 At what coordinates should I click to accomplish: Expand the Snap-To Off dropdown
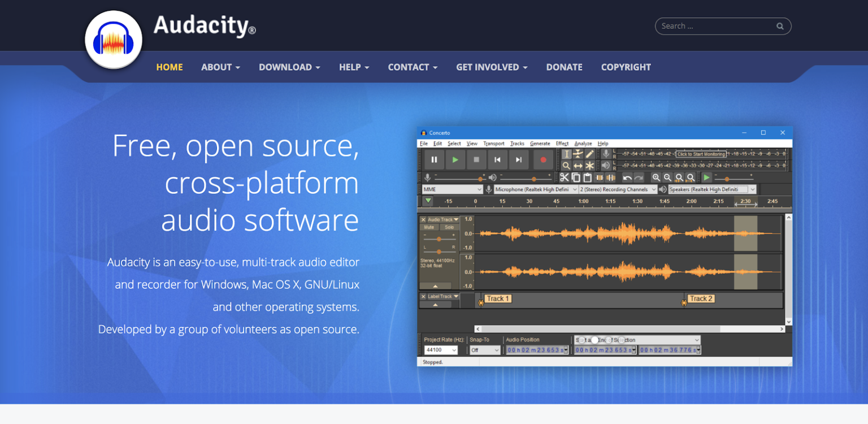485,350
